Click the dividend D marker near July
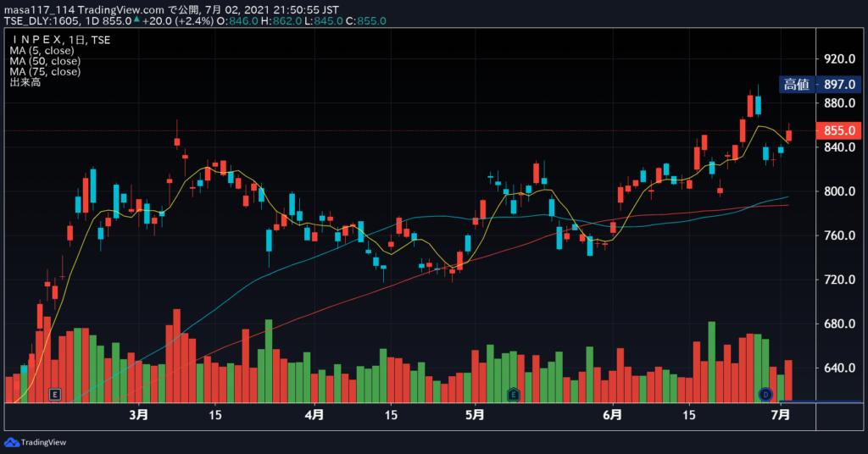The height and width of the screenshot is (454, 868). 765,394
